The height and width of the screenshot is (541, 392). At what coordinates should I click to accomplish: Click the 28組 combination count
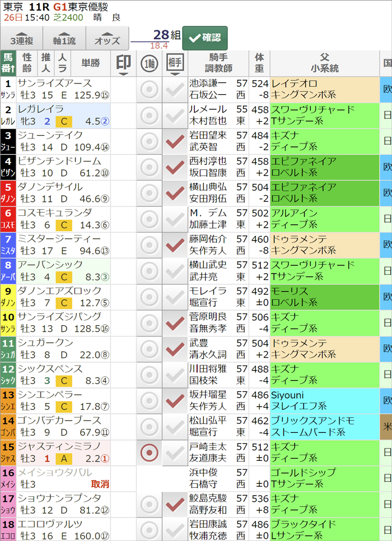click(x=167, y=35)
